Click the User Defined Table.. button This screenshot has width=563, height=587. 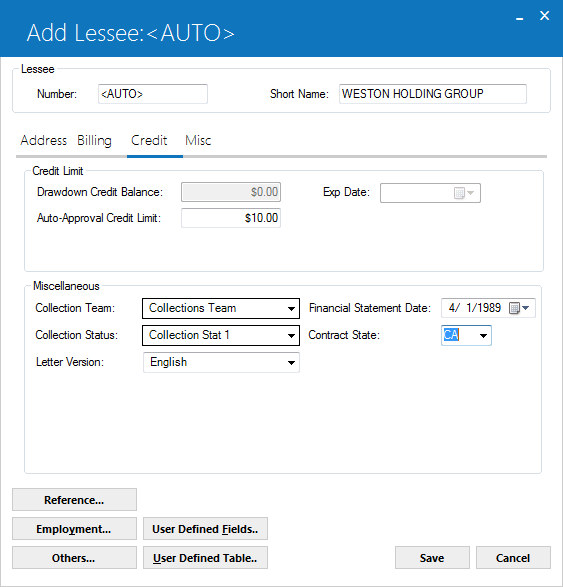tap(205, 557)
